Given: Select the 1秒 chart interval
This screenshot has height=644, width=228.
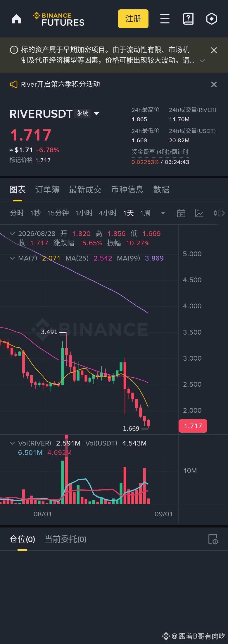Looking at the screenshot, I should coord(35,213).
